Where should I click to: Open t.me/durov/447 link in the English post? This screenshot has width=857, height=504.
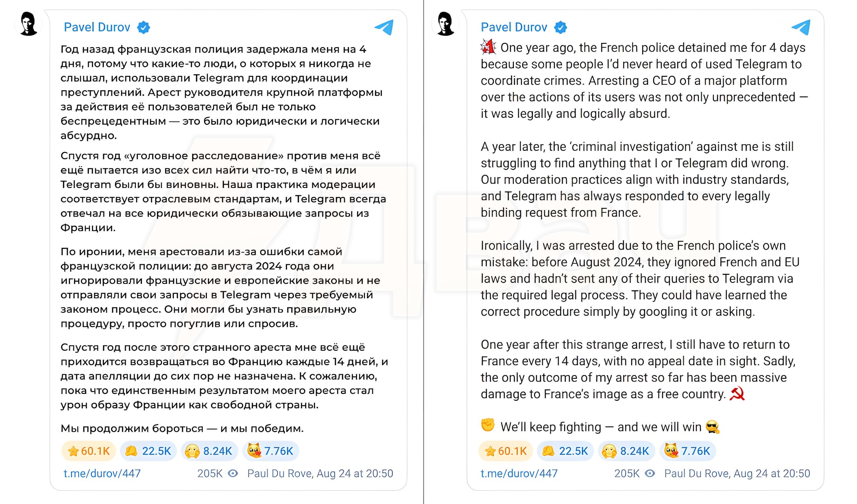tap(519, 474)
